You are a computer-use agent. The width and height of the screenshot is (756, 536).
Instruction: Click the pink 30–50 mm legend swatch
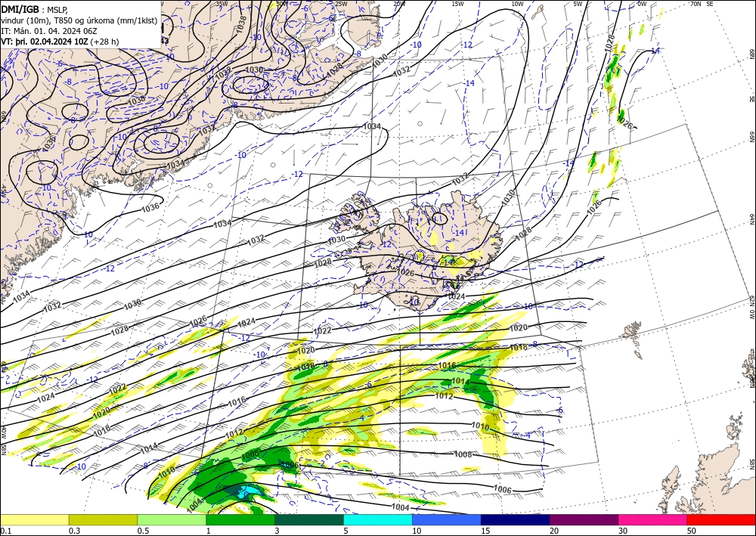653,519
